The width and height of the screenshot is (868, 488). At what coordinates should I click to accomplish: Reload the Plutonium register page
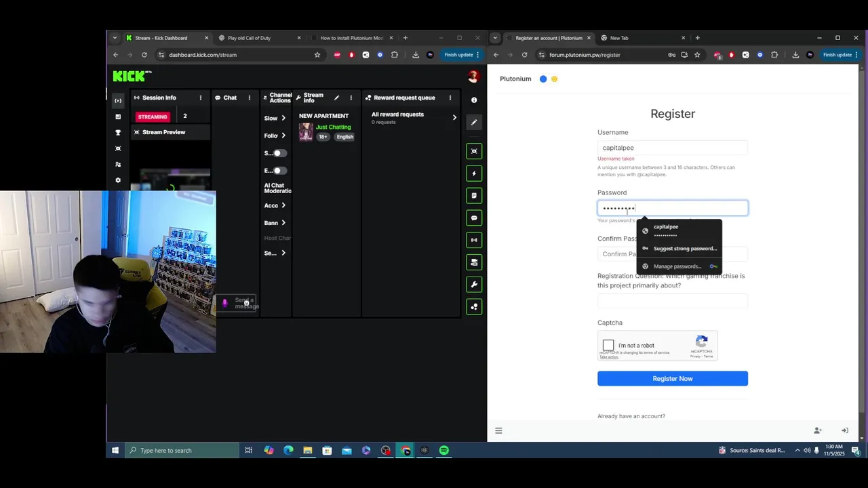tap(524, 55)
